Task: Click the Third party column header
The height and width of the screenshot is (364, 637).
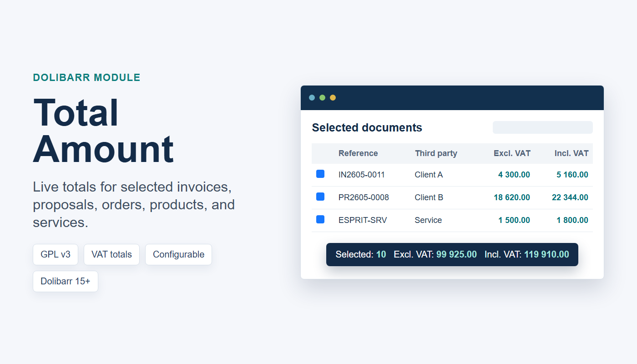Action: pos(436,153)
